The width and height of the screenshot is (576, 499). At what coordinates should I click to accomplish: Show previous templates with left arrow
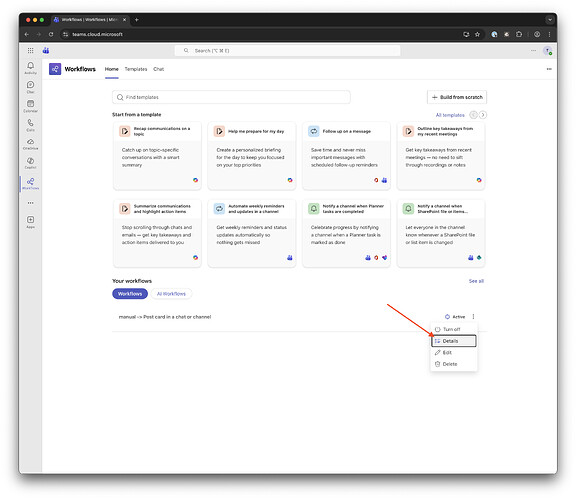474,115
